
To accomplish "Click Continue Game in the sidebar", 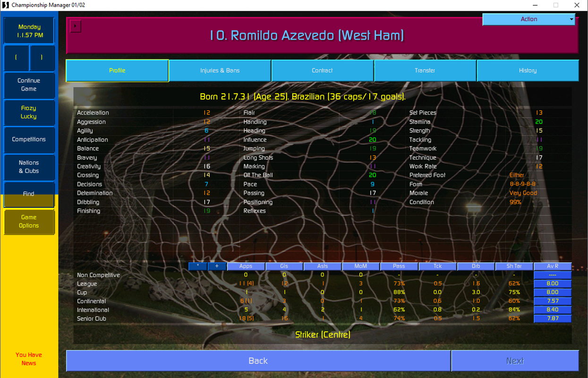I will coord(29,85).
